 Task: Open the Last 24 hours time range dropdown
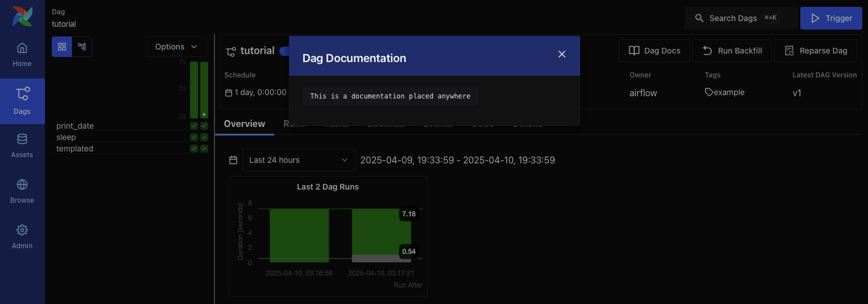pos(299,160)
